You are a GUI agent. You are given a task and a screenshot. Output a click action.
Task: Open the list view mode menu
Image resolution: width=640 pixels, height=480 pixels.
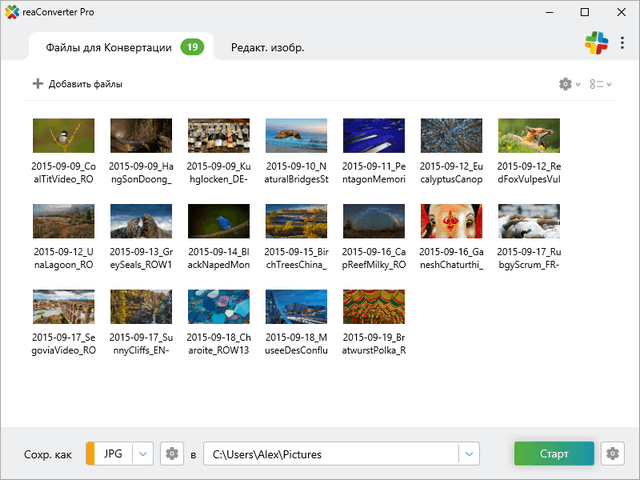pos(600,84)
